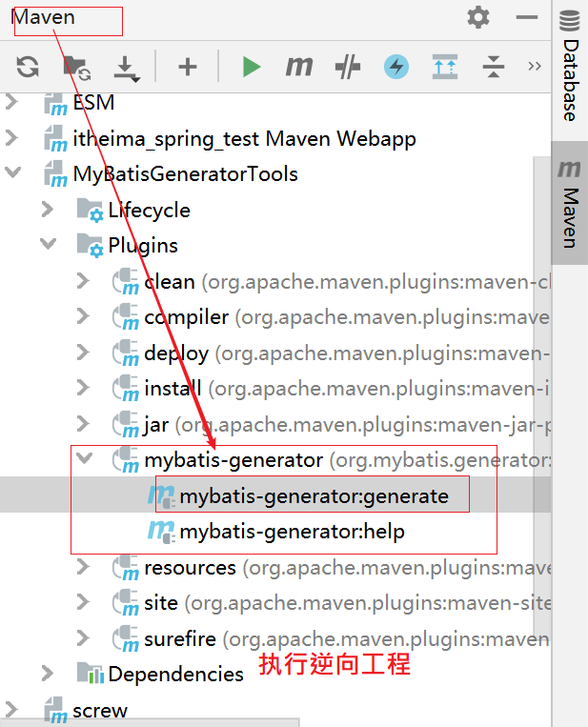The image size is (588, 727).
Task: Click Execute Maven Goal 'm' icon
Action: [x=299, y=67]
